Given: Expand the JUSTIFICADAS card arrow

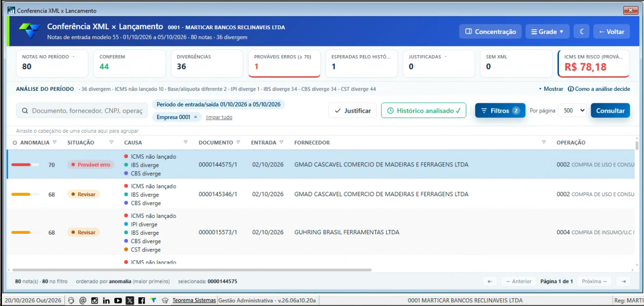Looking at the screenshot, I should [x=445, y=57].
